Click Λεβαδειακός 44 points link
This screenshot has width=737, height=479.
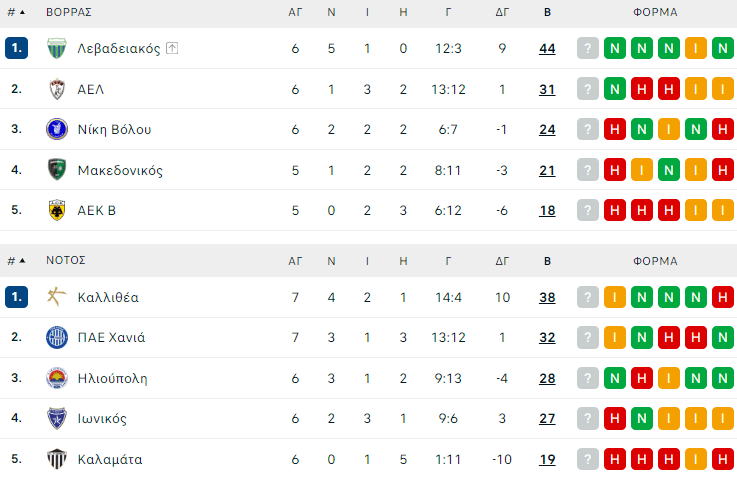(x=547, y=48)
